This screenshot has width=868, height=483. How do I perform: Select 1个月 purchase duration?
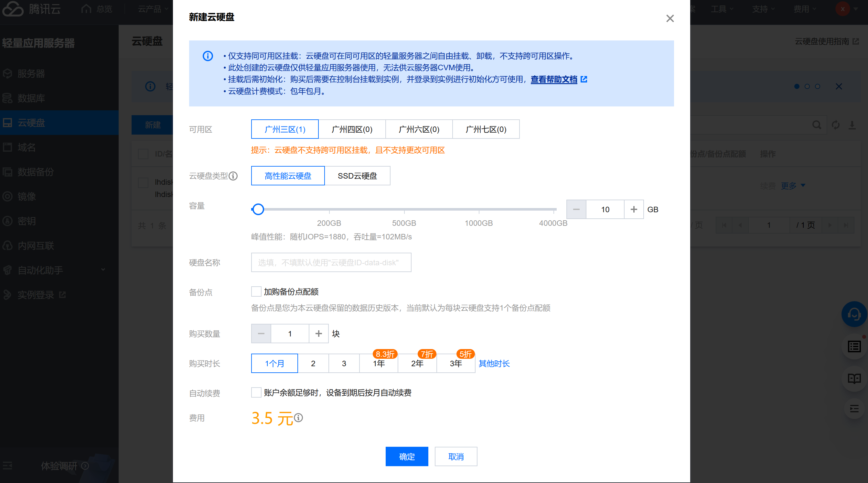[x=274, y=363]
